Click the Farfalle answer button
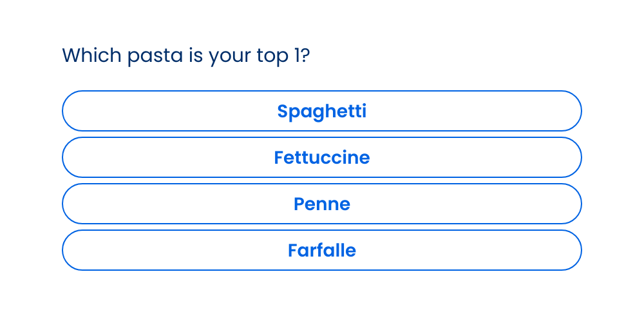Screen dimensions: 644x312 [x=322, y=250]
